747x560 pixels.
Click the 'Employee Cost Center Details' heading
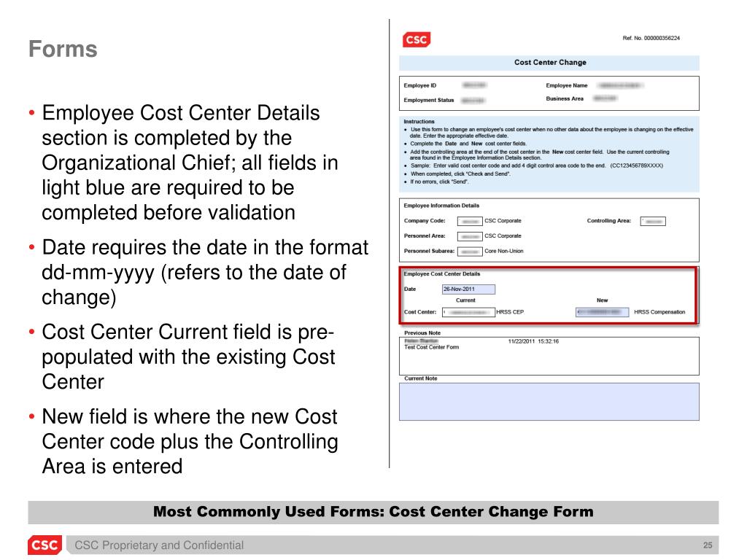point(441,274)
